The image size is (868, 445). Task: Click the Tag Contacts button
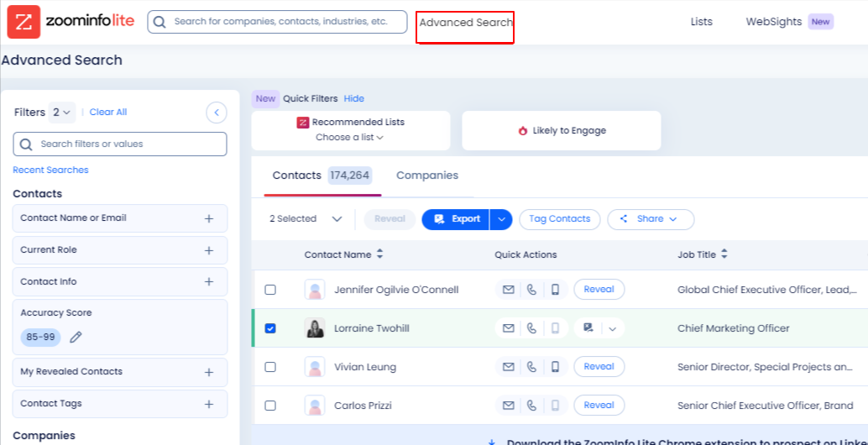(x=560, y=219)
